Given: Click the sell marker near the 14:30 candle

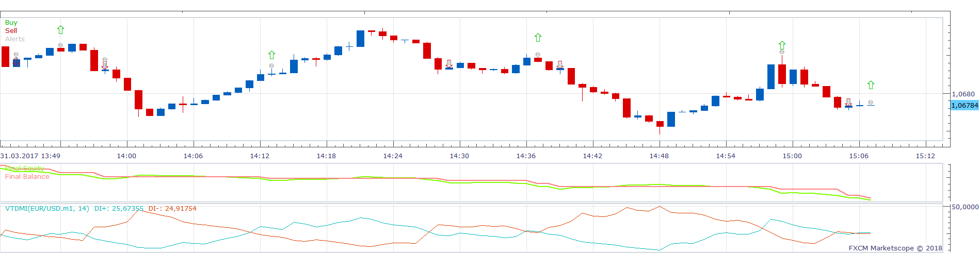Looking at the screenshot, I should pyautogui.click(x=449, y=64).
